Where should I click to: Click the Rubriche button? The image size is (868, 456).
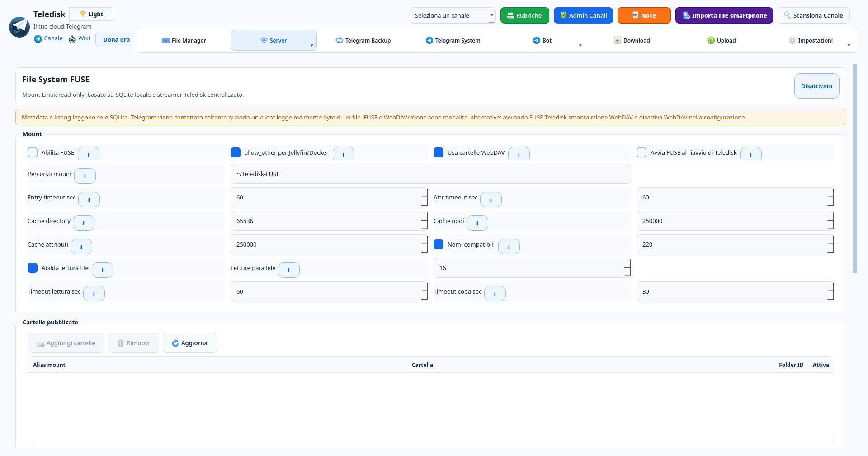(x=525, y=15)
